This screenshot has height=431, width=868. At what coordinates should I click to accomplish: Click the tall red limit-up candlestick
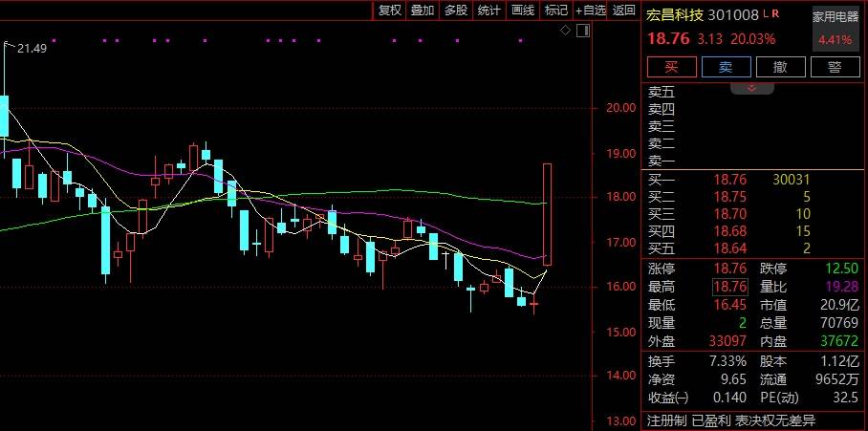tap(547, 214)
